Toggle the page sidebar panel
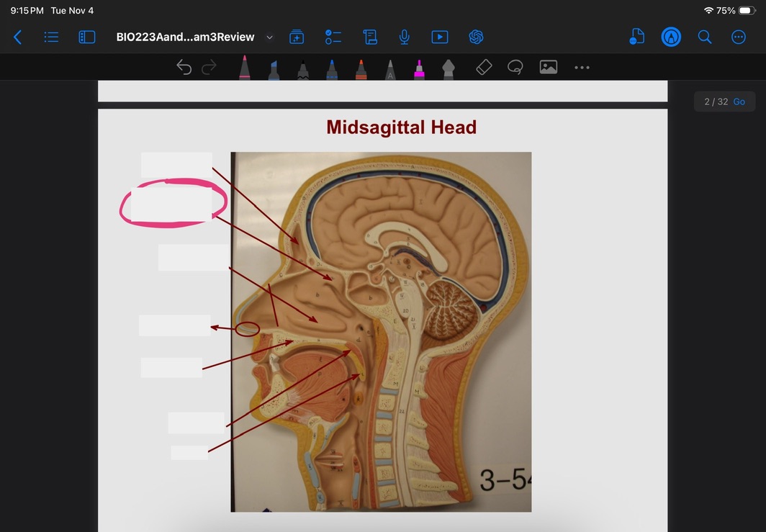The image size is (766, 532). pyautogui.click(x=86, y=37)
